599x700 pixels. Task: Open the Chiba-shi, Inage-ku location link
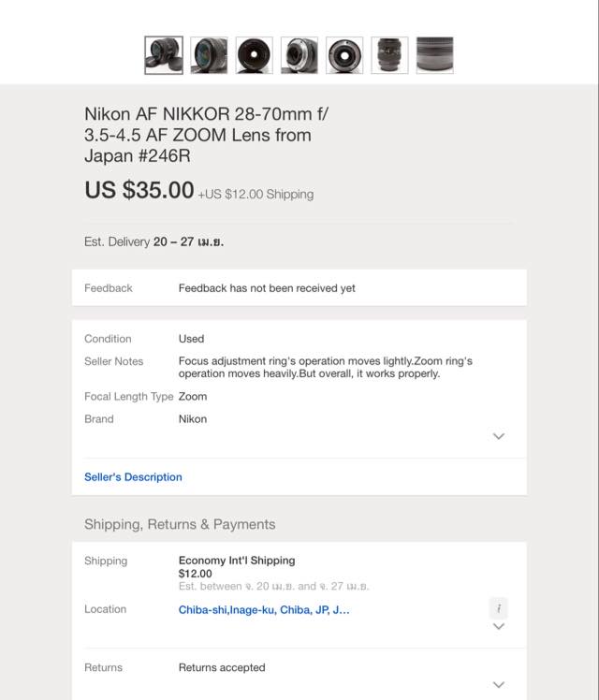[264, 609]
